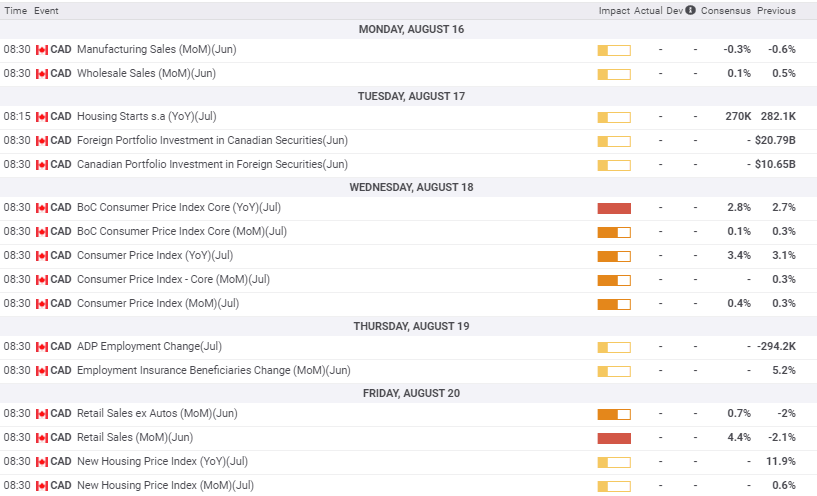This screenshot has height=496, width=817.
Task: Click red impact bar for Retail Sales (MoM)
Action: tap(614, 438)
